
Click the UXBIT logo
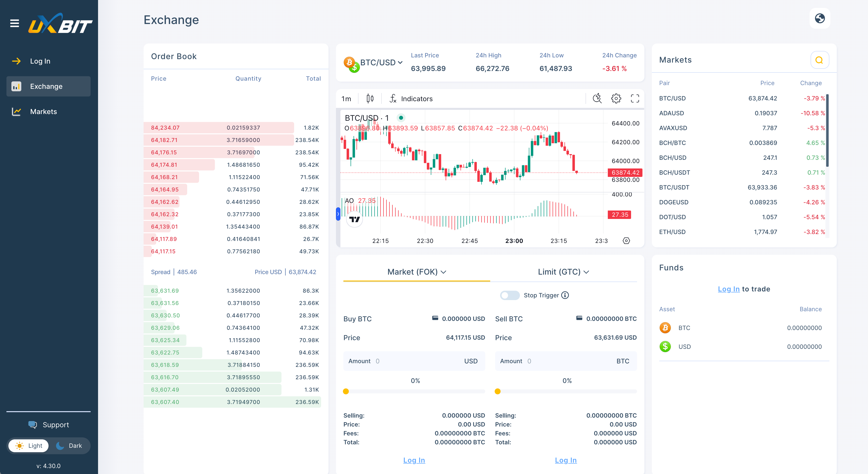point(60,24)
